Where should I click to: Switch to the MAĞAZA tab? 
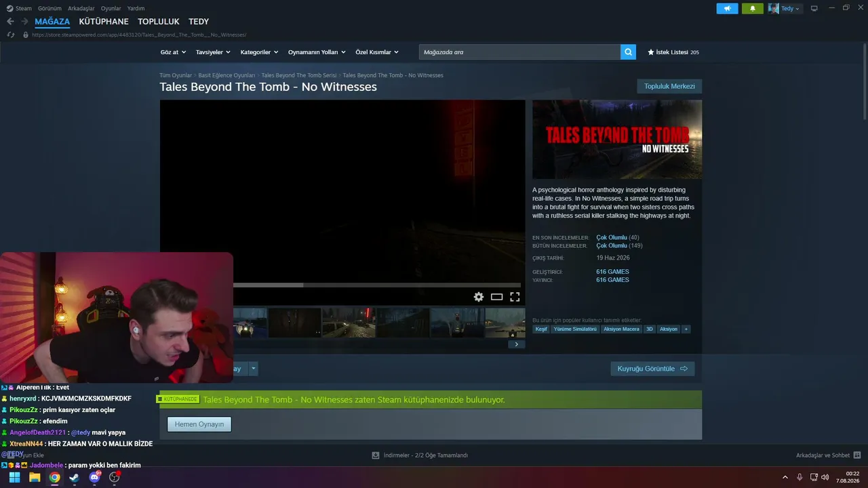pyautogui.click(x=52, y=22)
